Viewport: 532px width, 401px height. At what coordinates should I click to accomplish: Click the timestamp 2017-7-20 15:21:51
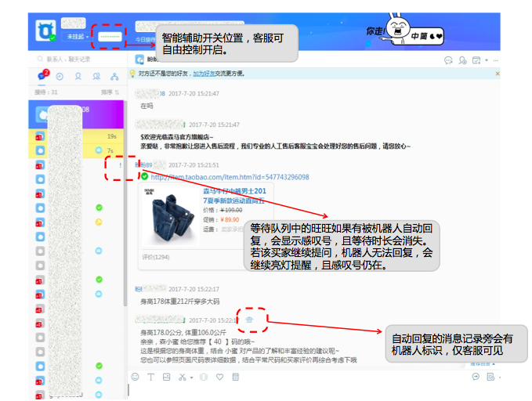[194, 165]
